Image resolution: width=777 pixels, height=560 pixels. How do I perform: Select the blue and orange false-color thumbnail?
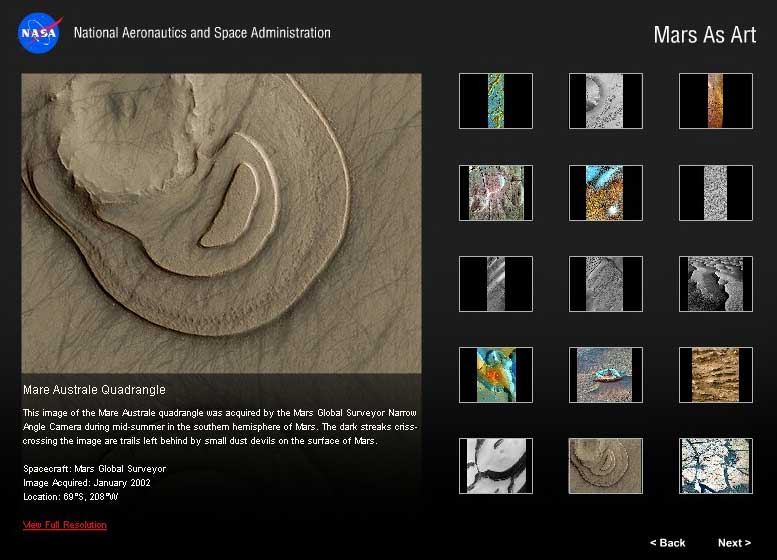606,193
